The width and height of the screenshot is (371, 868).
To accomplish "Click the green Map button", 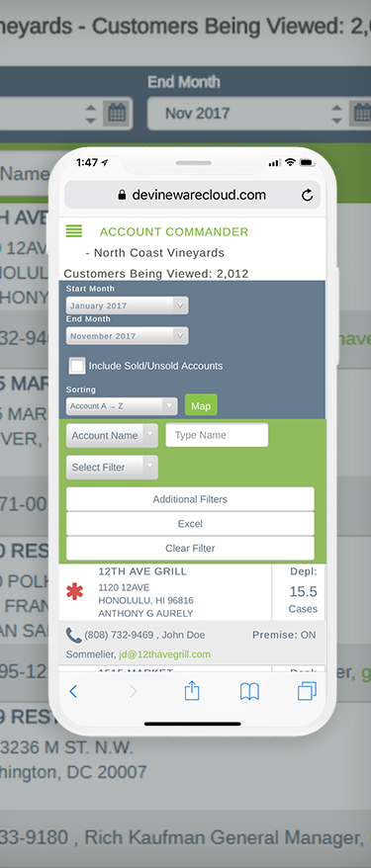I will coord(201,405).
